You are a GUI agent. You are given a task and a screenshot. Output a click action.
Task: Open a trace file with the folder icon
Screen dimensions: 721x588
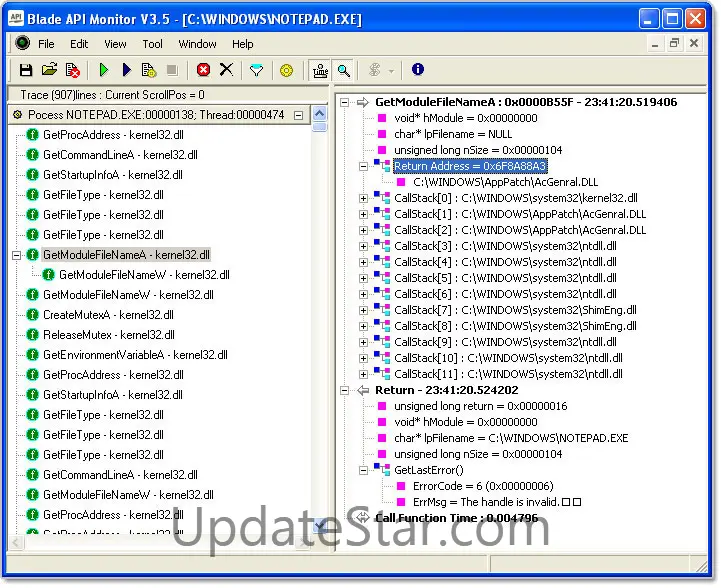click(x=49, y=70)
